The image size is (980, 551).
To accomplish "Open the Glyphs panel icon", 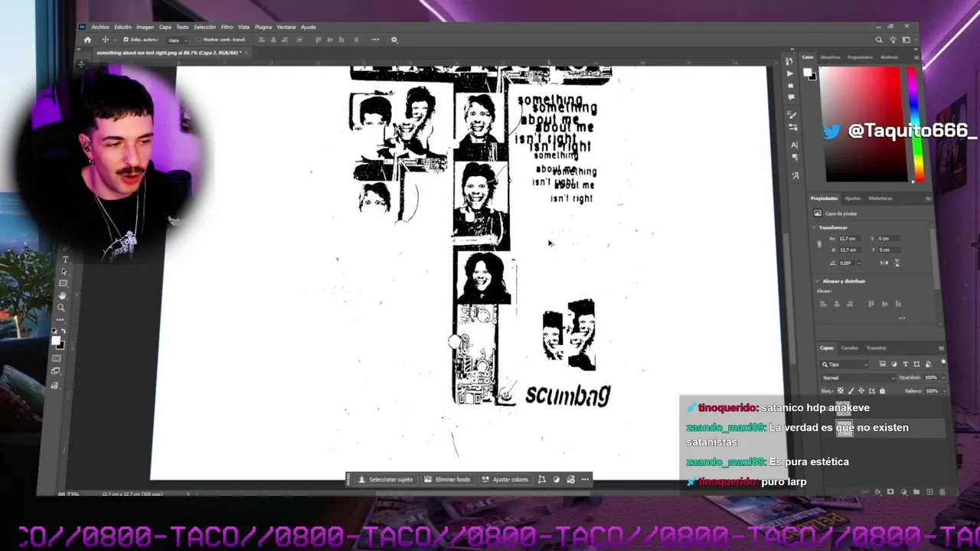I will coord(795,175).
